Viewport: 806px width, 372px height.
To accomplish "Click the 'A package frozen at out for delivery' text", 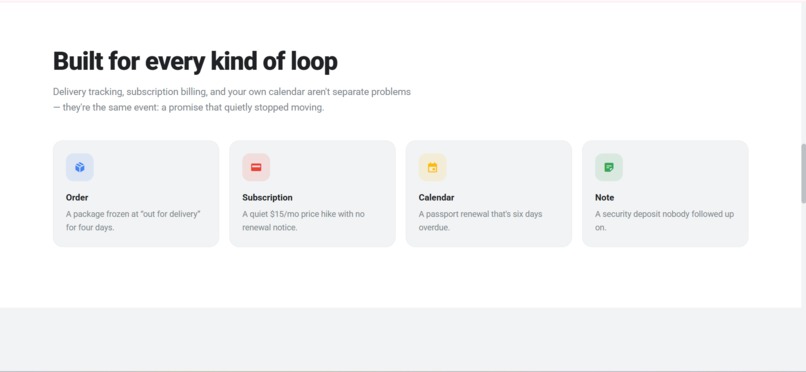I will 133,220.
